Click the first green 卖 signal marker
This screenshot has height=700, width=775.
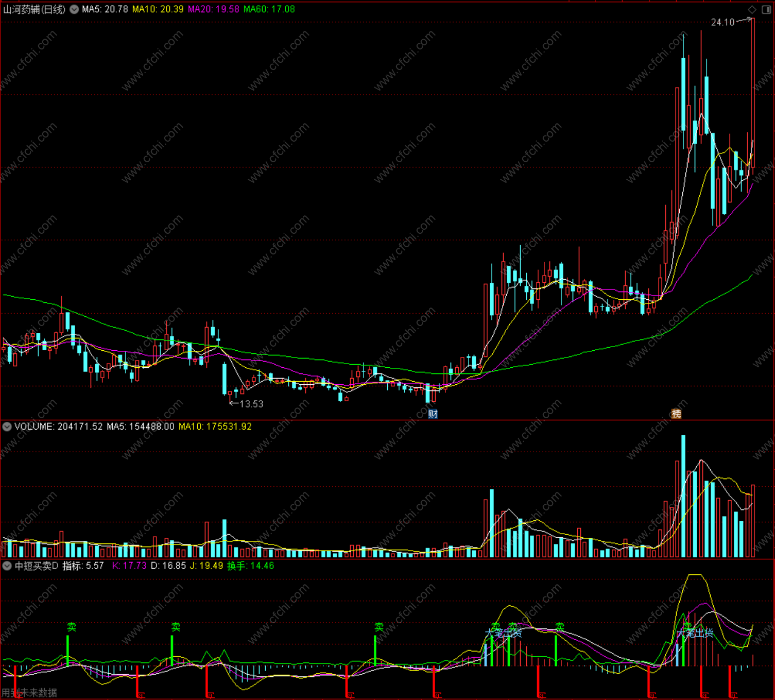click(x=72, y=627)
